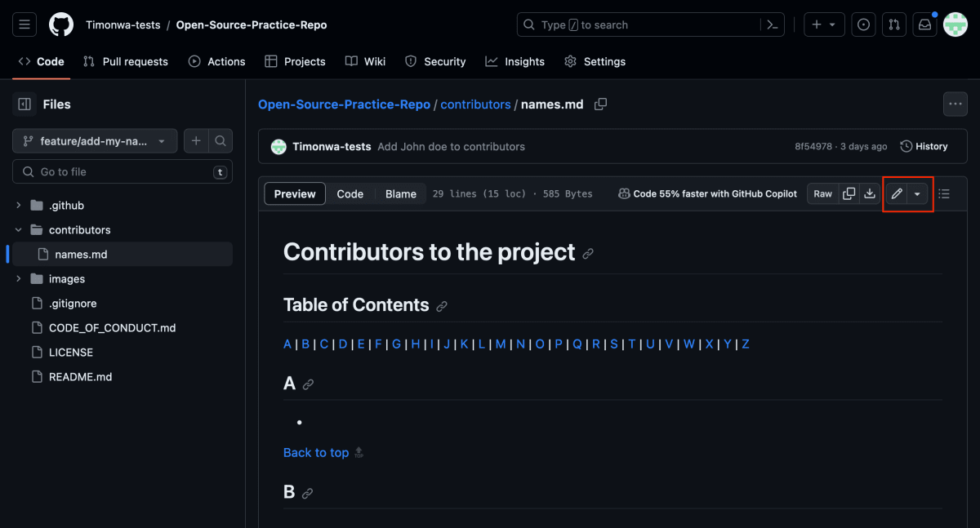Click the Go to file field

coord(122,172)
